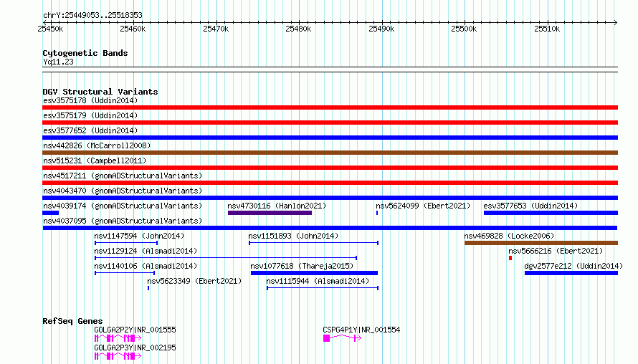The height and width of the screenshot is (364, 638).
Task: Click the esv3577653 (Uddin2014) blue bar
Action: (x=551, y=213)
